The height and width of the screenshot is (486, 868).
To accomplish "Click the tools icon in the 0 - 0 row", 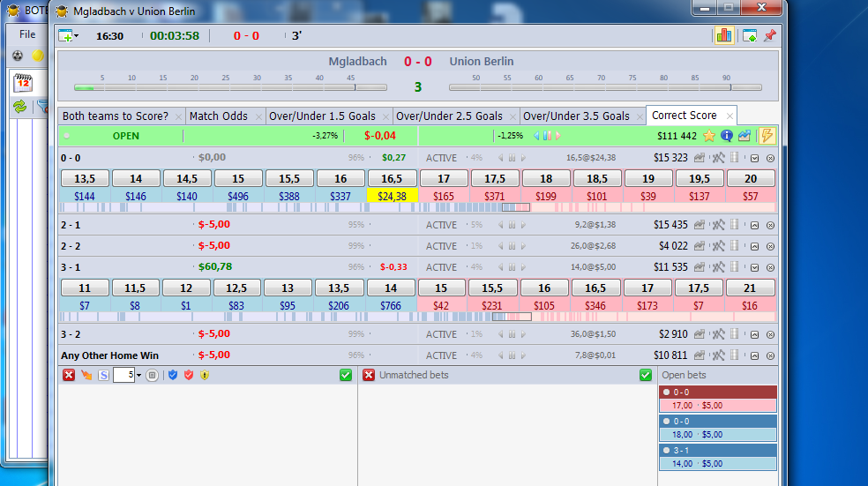I will click(x=719, y=158).
